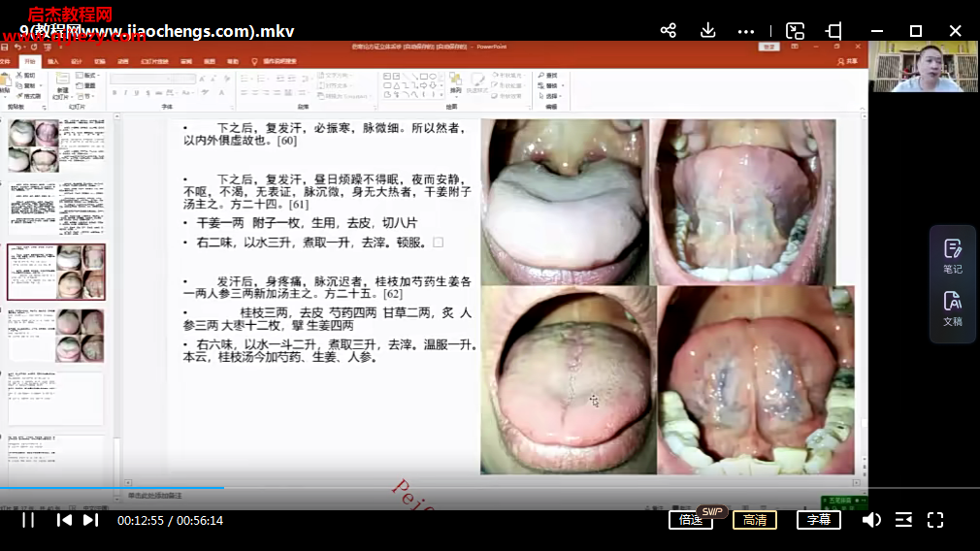The image size is (980, 551).
Task: Open the font name combo box
Action: coord(142,78)
